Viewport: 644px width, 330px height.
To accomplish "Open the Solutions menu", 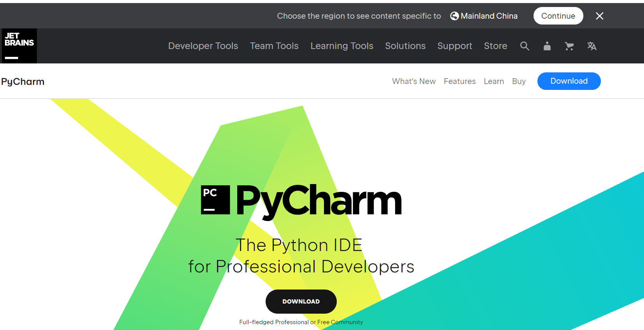I will coord(405,46).
